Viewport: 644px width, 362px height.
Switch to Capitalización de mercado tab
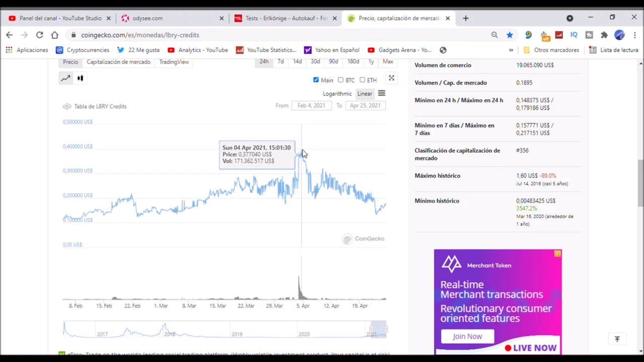pyautogui.click(x=118, y=62)
